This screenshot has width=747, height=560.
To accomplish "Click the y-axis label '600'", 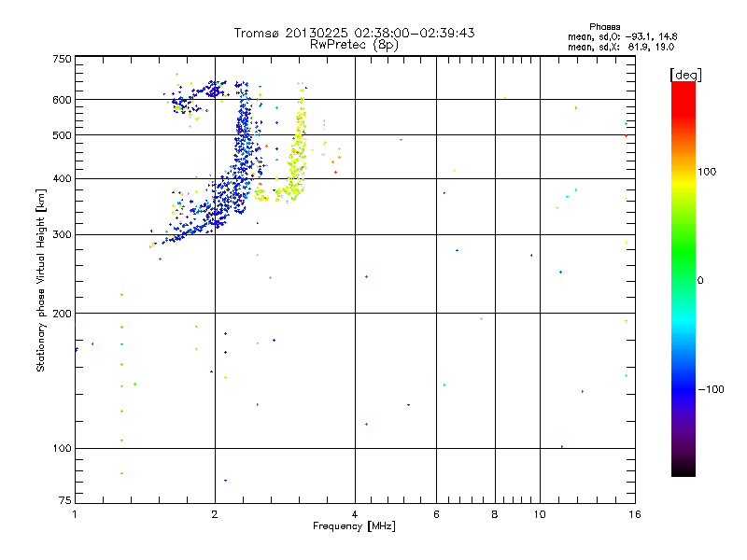I will point(62,100).
